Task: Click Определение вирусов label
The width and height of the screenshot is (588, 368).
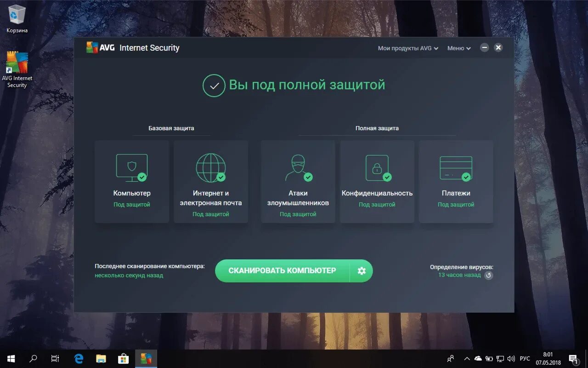Action: point(462,267)
